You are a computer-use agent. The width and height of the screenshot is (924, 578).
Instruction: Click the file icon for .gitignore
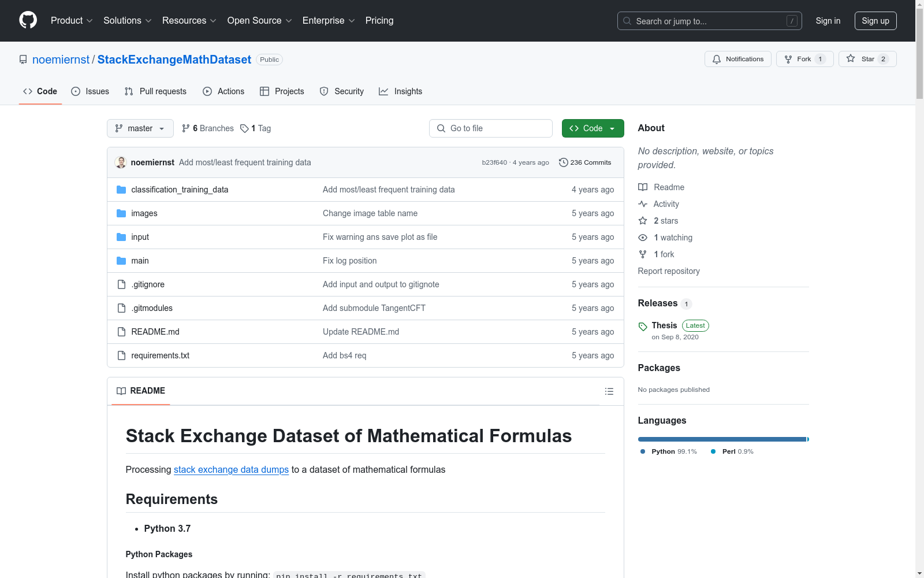121,284
